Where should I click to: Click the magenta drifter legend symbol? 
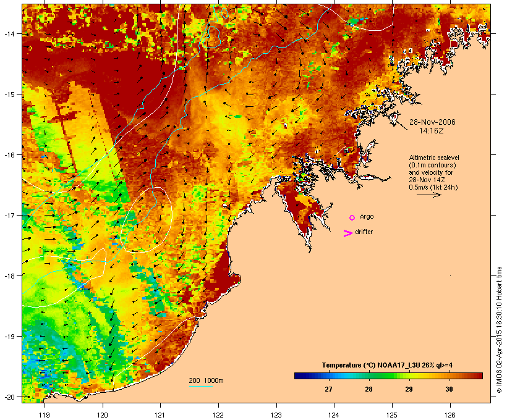[x=347, y=233]
